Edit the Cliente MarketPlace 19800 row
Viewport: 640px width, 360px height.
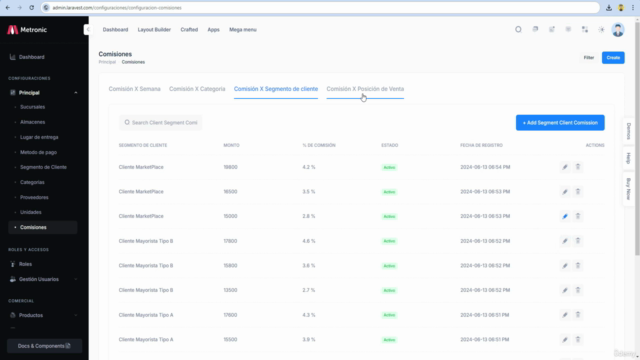pos(565,167)
